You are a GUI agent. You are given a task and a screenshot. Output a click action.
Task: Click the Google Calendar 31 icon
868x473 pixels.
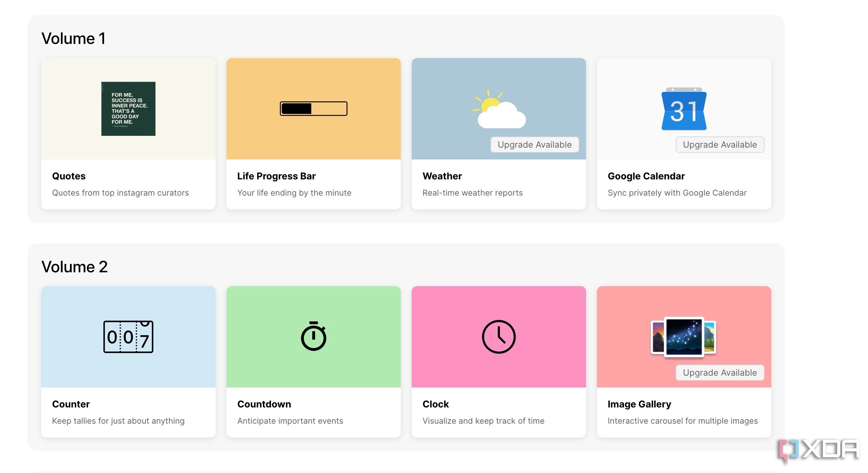(684, 109)
